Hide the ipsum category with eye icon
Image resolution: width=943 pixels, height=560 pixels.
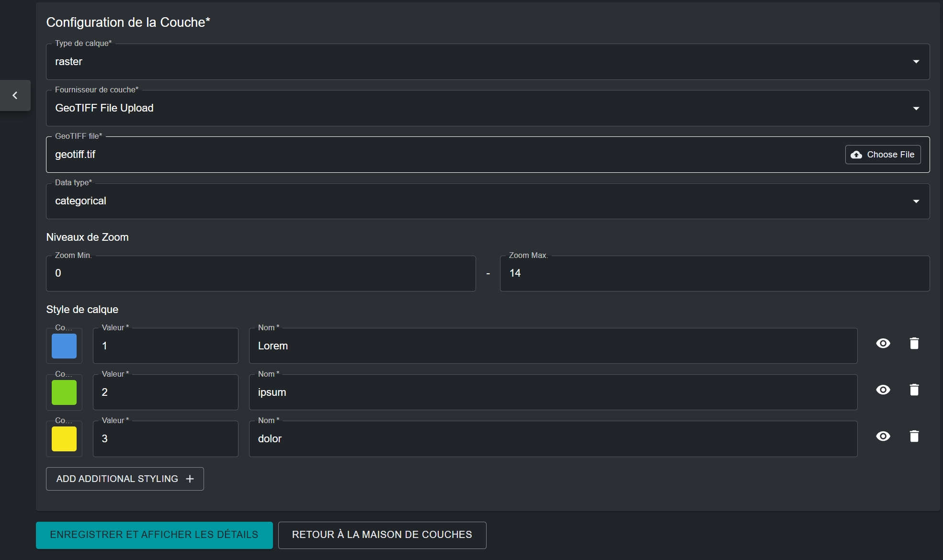(883, 390)
